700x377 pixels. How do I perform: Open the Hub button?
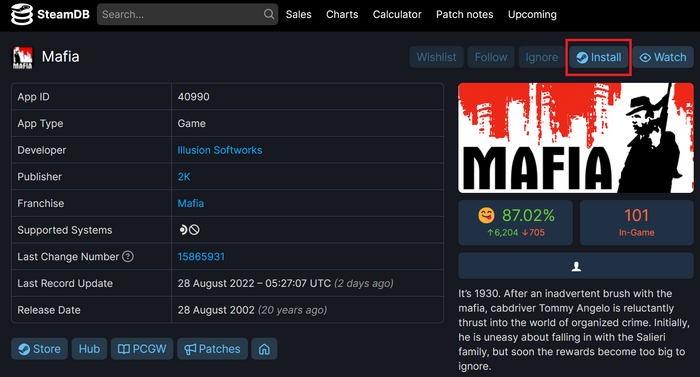89,349
